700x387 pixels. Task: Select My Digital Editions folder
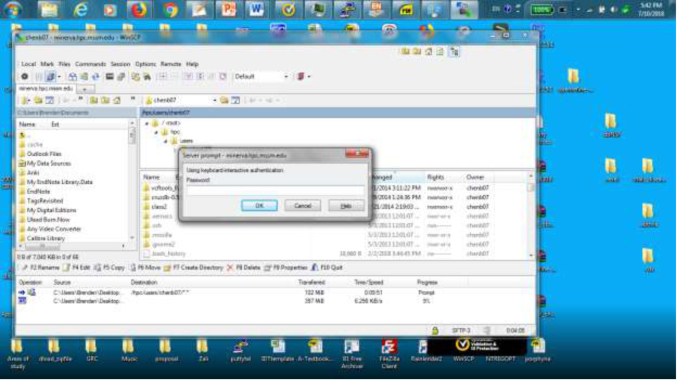tap(51, 210)
